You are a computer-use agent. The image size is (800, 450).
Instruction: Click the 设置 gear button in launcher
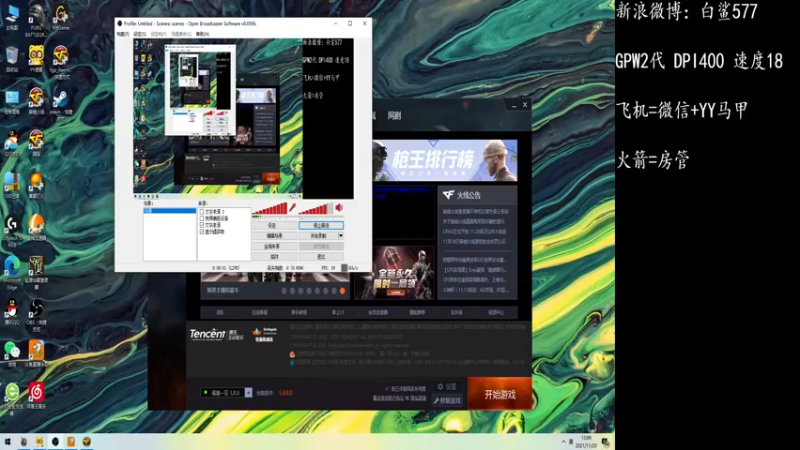[x=446, y=387]
